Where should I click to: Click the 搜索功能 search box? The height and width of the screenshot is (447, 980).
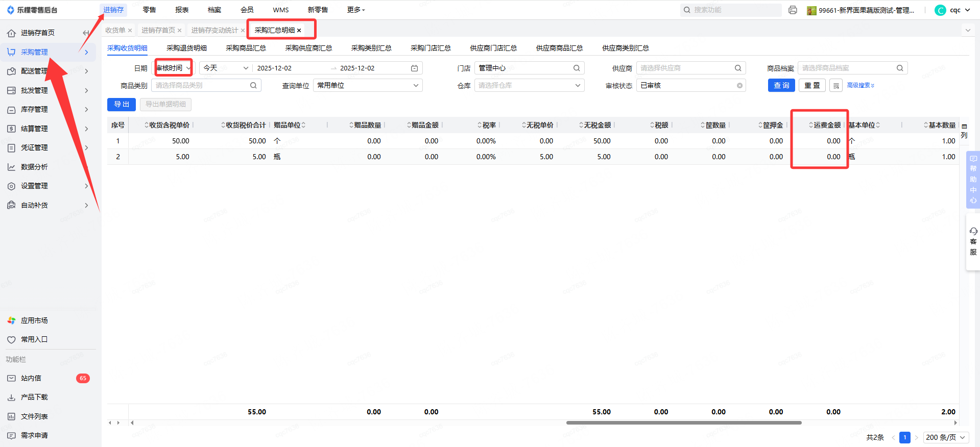tap(731, 10)
